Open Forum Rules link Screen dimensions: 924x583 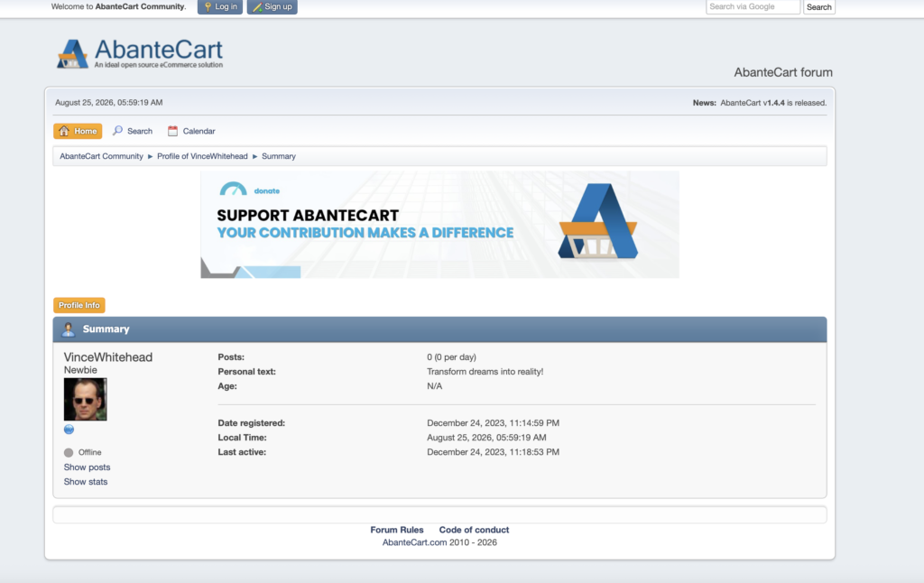[x=397, y=530]
